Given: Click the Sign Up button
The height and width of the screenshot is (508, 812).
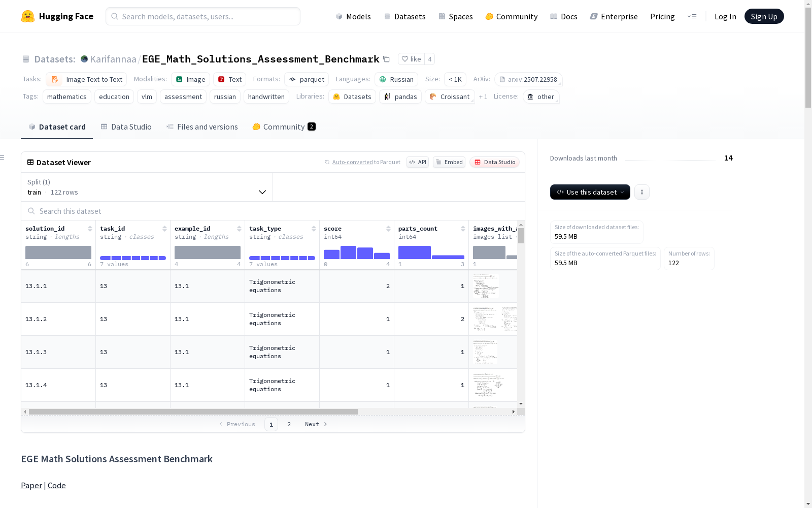Looking at the screenshot, I should [x=764, y=16].
